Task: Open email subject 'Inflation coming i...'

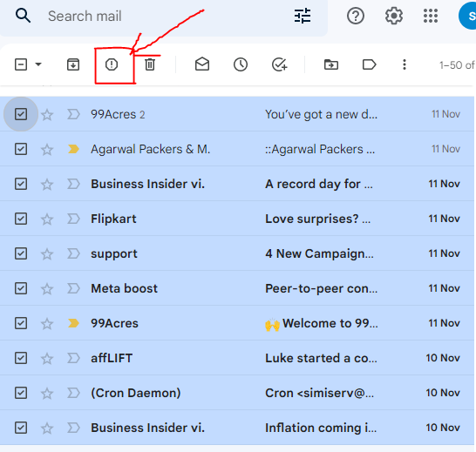Action: pos(321,428)
